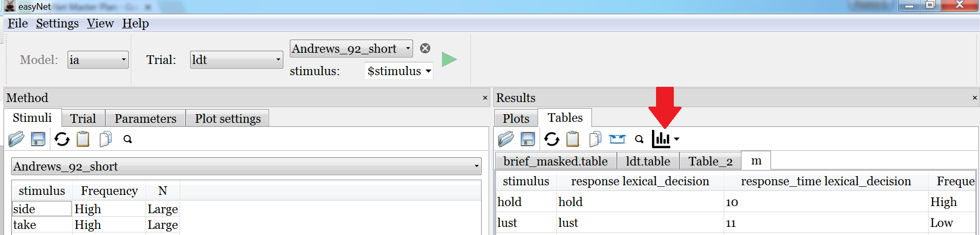Save stimuli using the floppy disk icon
The height and width of the screenshot is (235, 980).
(38, 139)
